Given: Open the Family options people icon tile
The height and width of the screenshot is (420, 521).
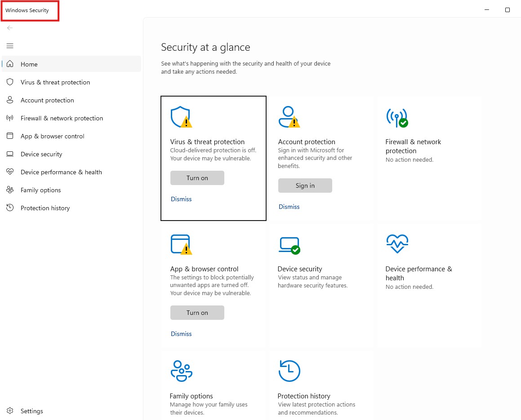Looking at the screenshot, I should click(181, 371).
